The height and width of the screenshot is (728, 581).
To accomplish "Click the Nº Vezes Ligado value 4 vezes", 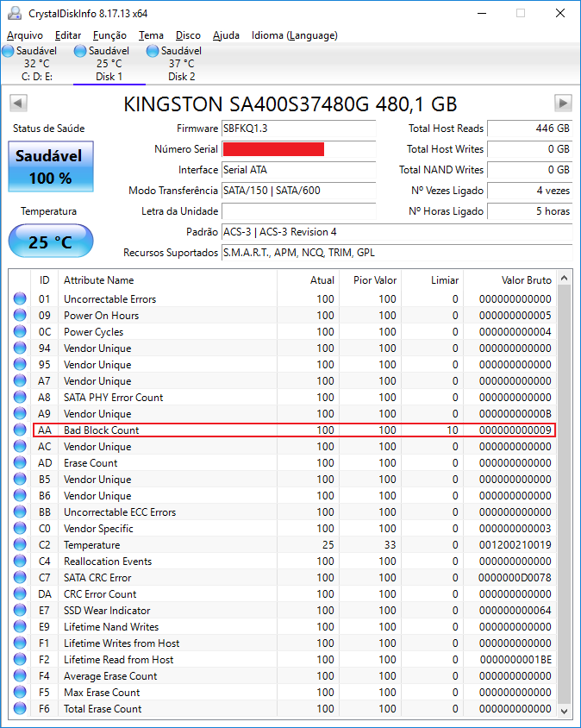I will point(529,191).
